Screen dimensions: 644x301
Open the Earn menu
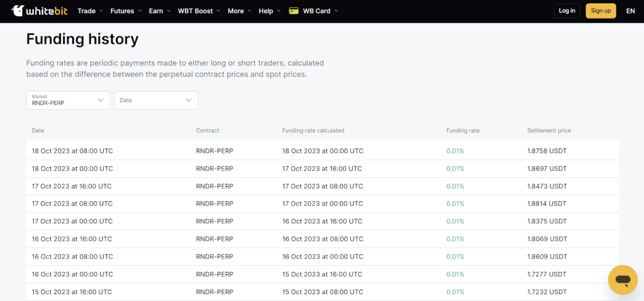coord(159,11)
